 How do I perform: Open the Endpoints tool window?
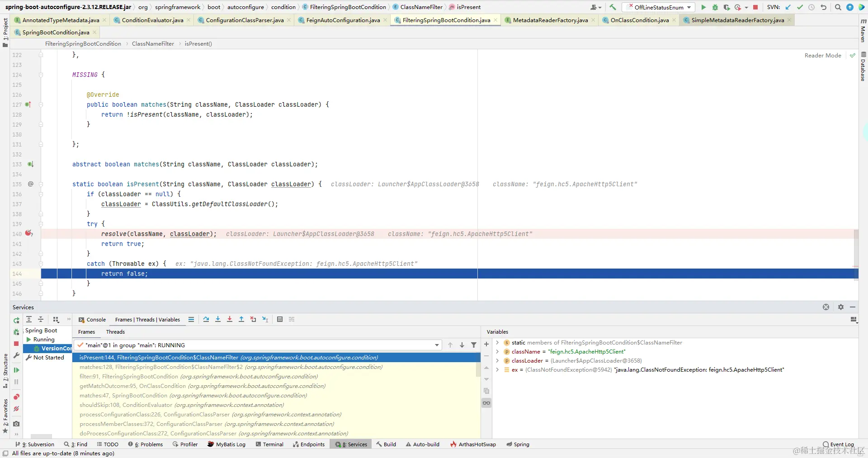309,444
